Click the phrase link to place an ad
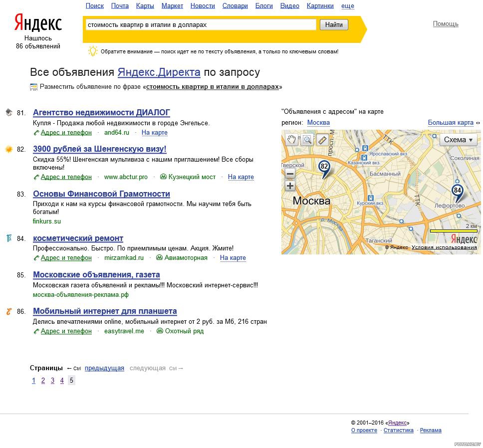This screenshot has height=448, width=483. click(213, 87)
